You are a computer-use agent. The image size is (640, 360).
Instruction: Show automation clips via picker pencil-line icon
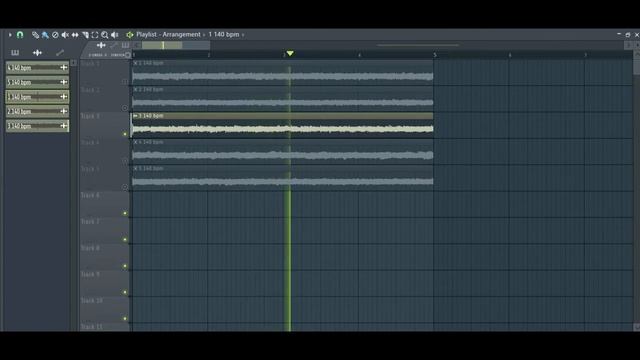(60, 53)
